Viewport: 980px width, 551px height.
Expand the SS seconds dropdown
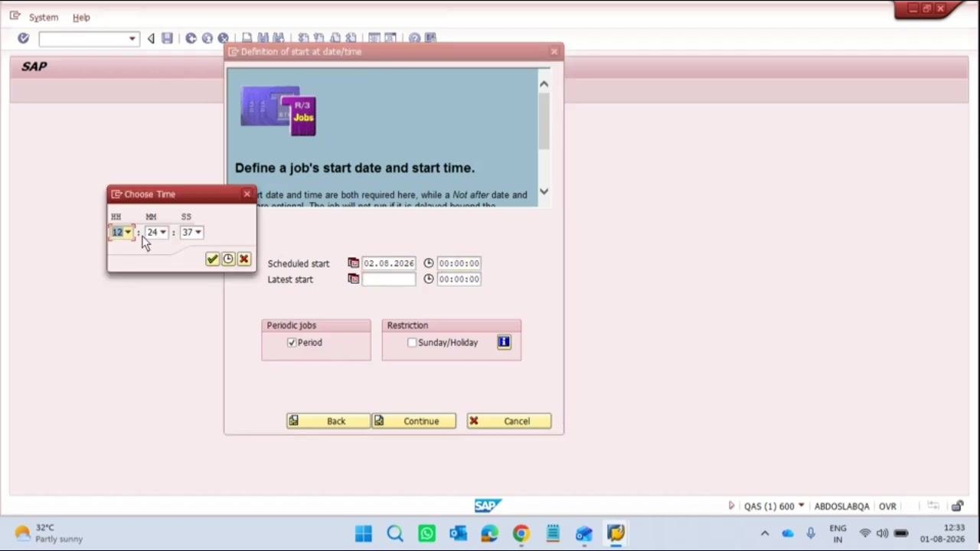(x=198, y=233)
